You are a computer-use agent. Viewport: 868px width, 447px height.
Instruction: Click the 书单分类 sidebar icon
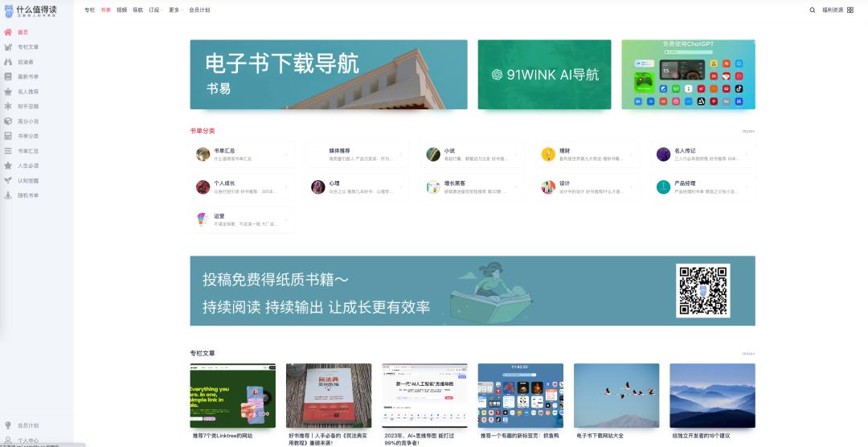pos(8,136)
